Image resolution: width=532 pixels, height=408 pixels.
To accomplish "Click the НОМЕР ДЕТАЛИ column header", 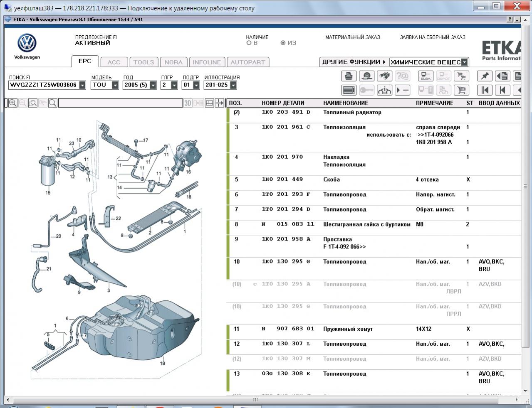I will pyautogui.click(x=283, y=103).
